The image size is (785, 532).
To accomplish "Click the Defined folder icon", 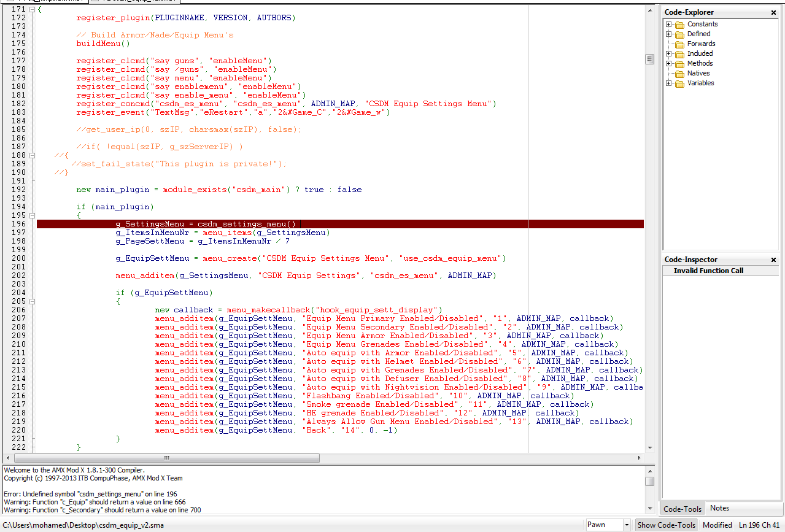I will (679, 34).
